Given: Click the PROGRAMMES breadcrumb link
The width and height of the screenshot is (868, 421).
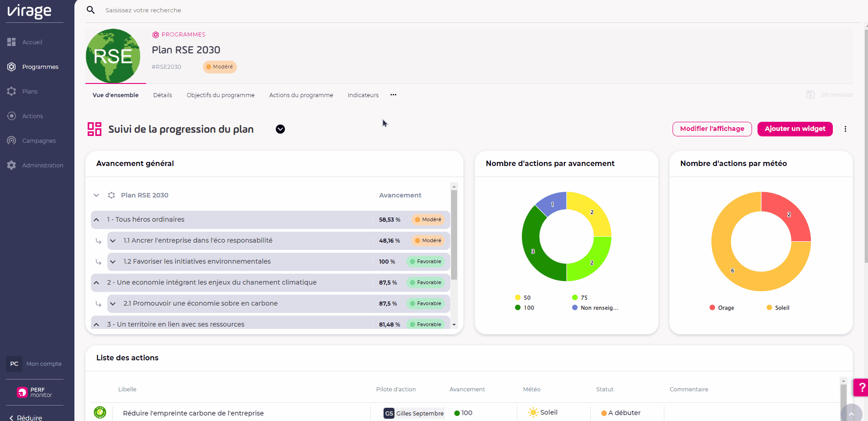Looking at the screenshot, I should coord(183,35).
